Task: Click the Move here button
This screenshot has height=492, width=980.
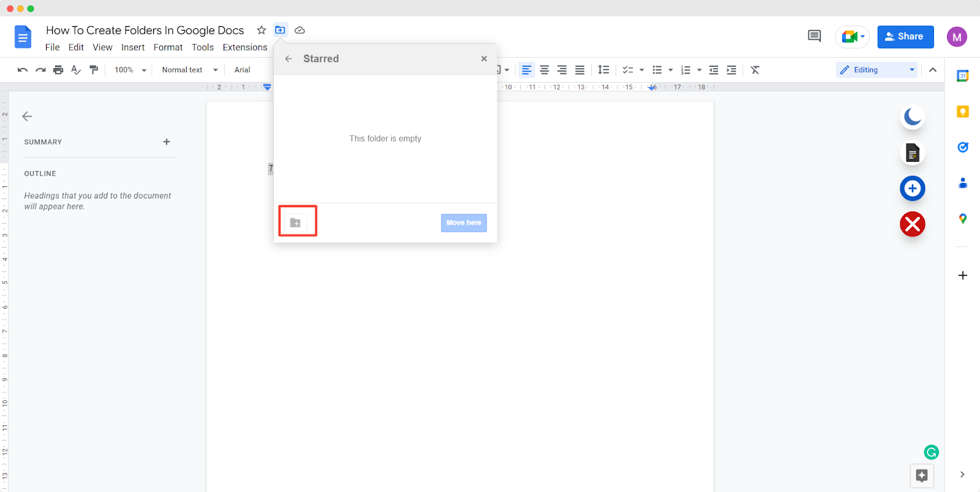Action: pos(464,222)
